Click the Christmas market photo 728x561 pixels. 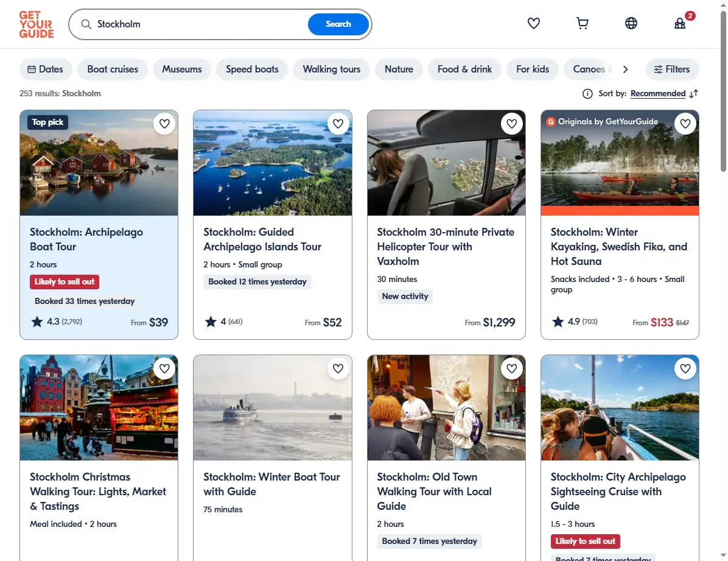(x=99, y=408)
